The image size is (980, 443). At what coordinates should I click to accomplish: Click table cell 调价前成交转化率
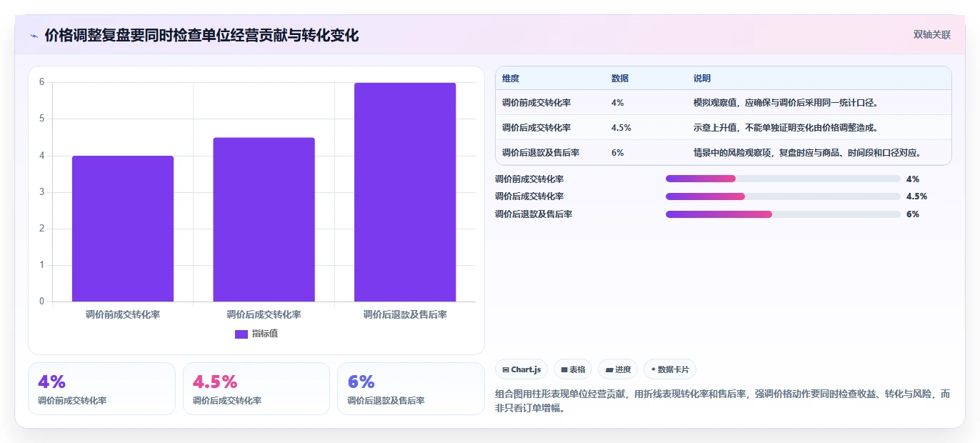point(536,103)
